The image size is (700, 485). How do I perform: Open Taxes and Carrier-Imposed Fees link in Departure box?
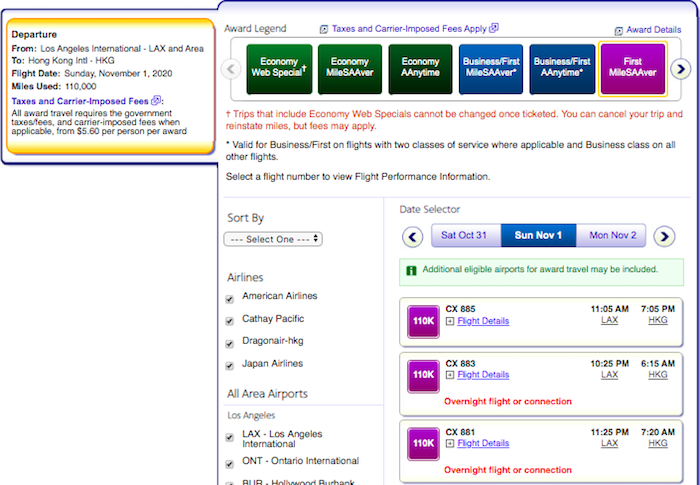tap(80, 101)
